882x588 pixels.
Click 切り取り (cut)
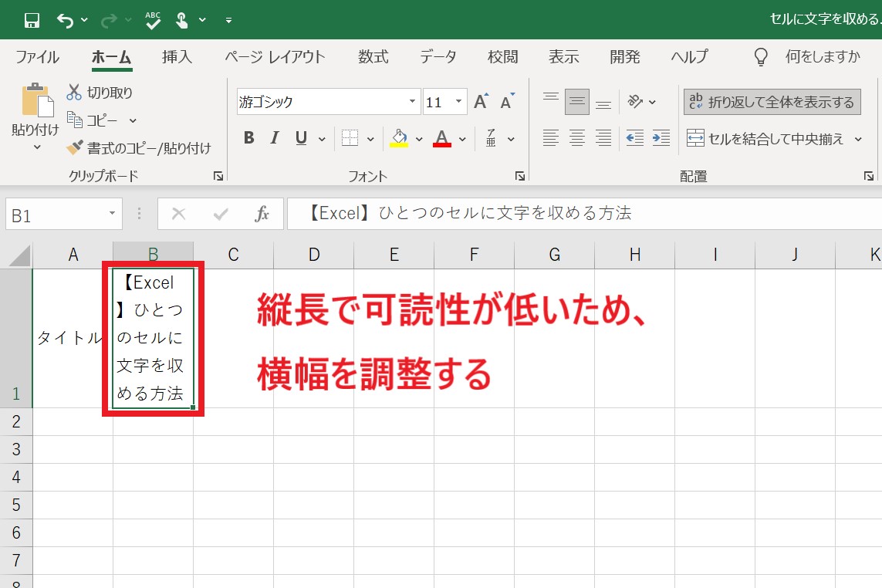100,93
